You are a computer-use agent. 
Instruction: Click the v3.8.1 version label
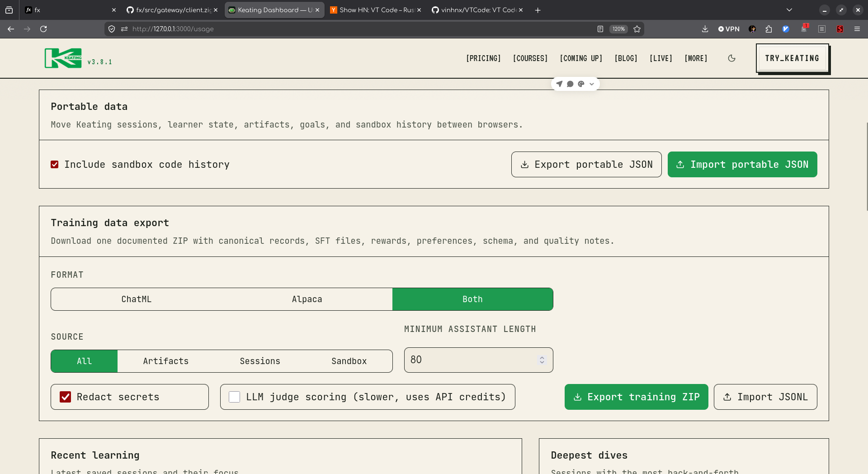99,62
